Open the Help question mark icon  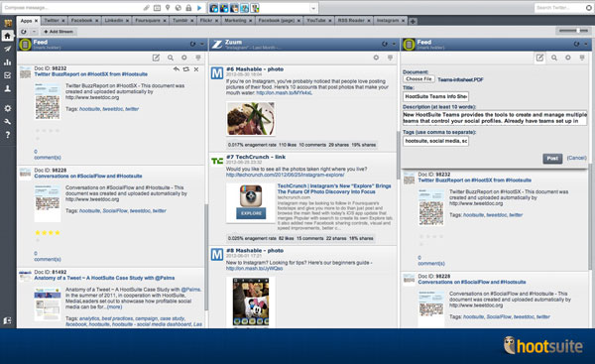coord(7,135)
